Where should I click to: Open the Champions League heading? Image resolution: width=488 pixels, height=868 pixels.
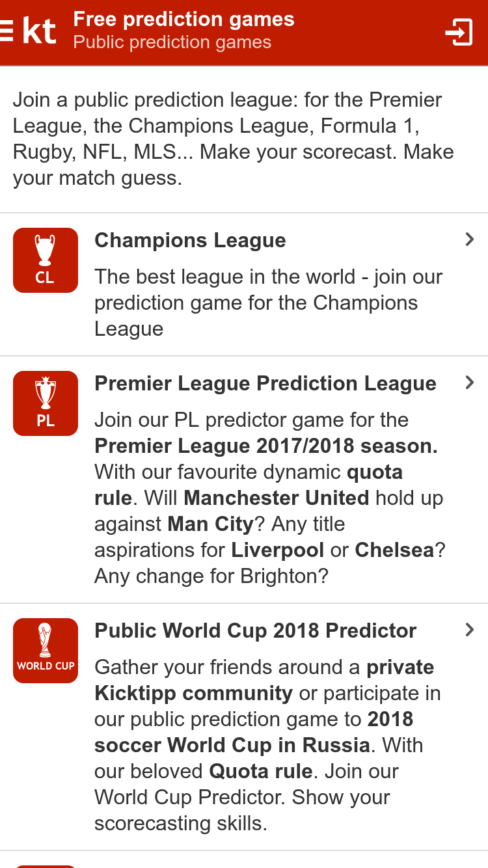point(190,240)
